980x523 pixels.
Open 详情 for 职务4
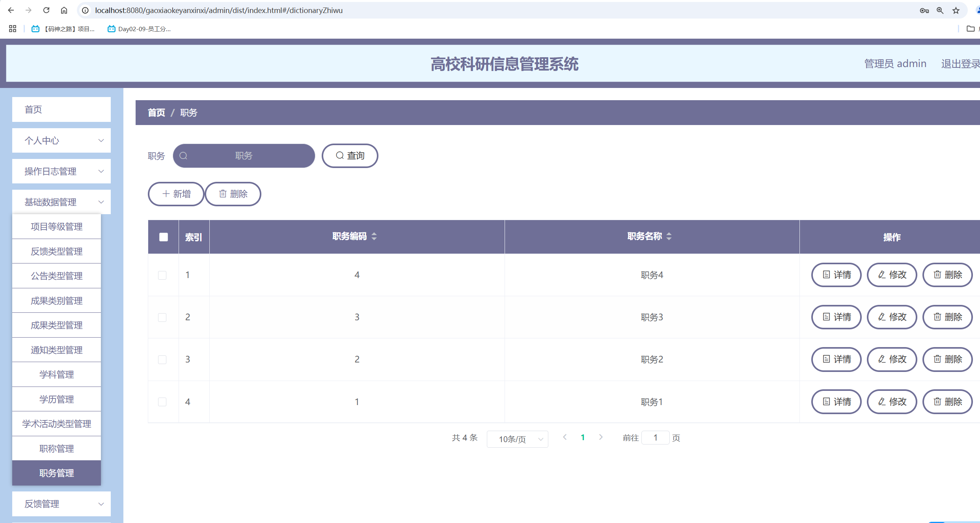(x=837, y=275)
